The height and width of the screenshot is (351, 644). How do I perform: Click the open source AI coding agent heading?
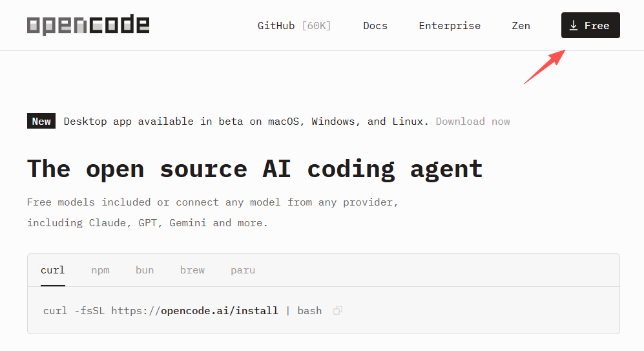pos(254,169)
